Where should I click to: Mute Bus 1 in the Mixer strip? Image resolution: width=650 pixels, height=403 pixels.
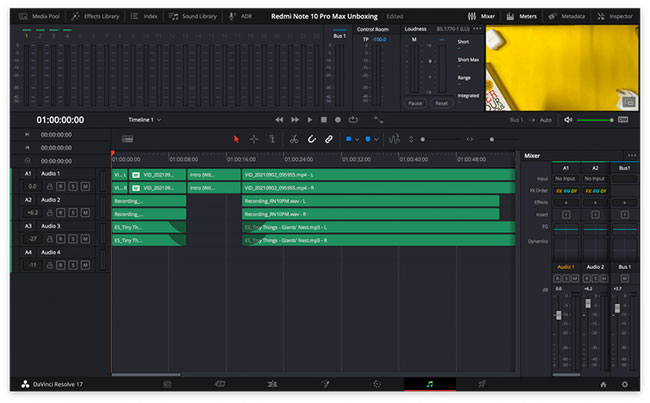[x=625, y=279]
